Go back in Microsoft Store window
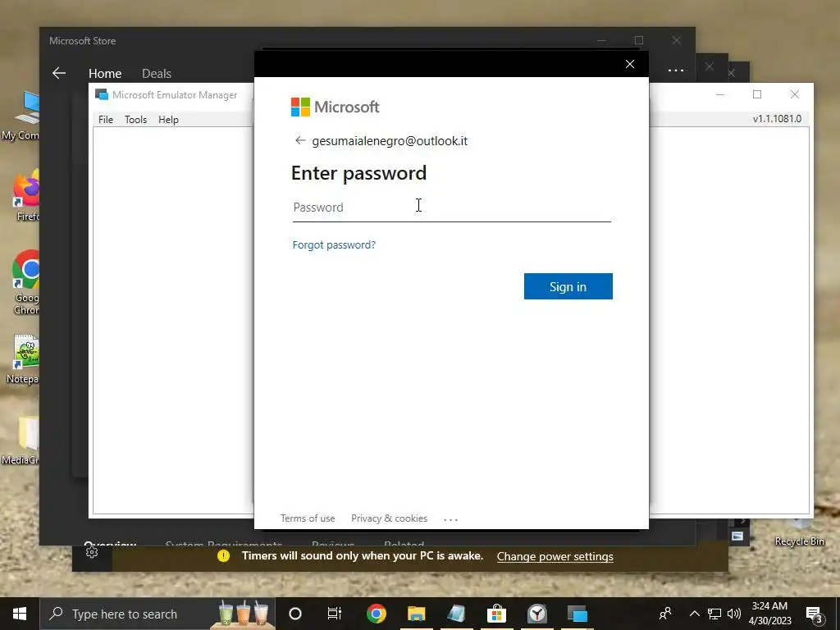Image resolution: width=840 pixels, height=630 pixels. tap(59, 73)
